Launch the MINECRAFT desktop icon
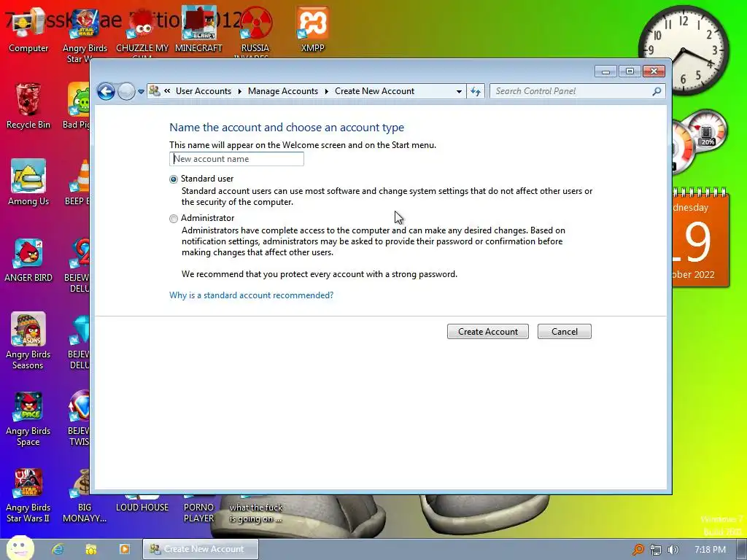Viewport: 747px width, 560px height. click(198, 31)
